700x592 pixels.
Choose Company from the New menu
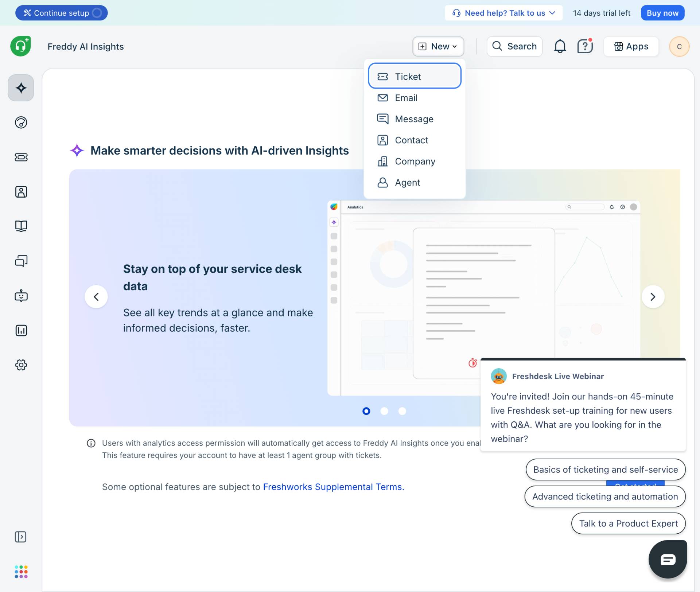tap(415, 161)
